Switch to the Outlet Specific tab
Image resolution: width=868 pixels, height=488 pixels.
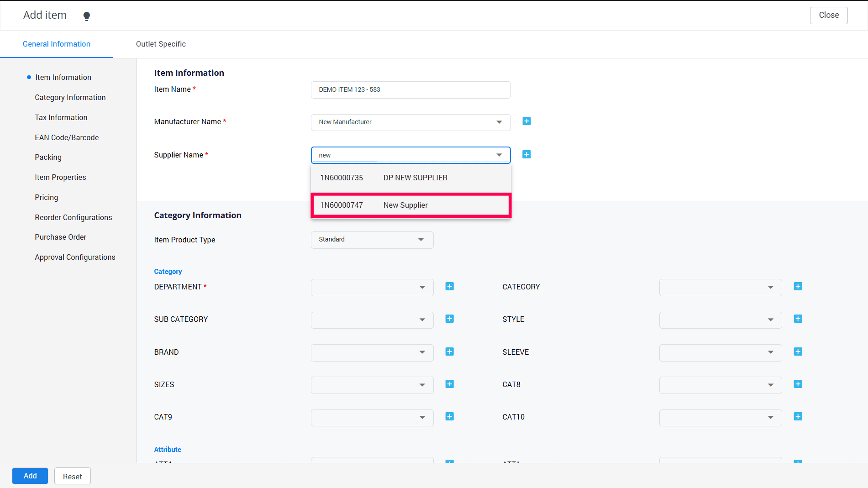click(x=161, y=44)
